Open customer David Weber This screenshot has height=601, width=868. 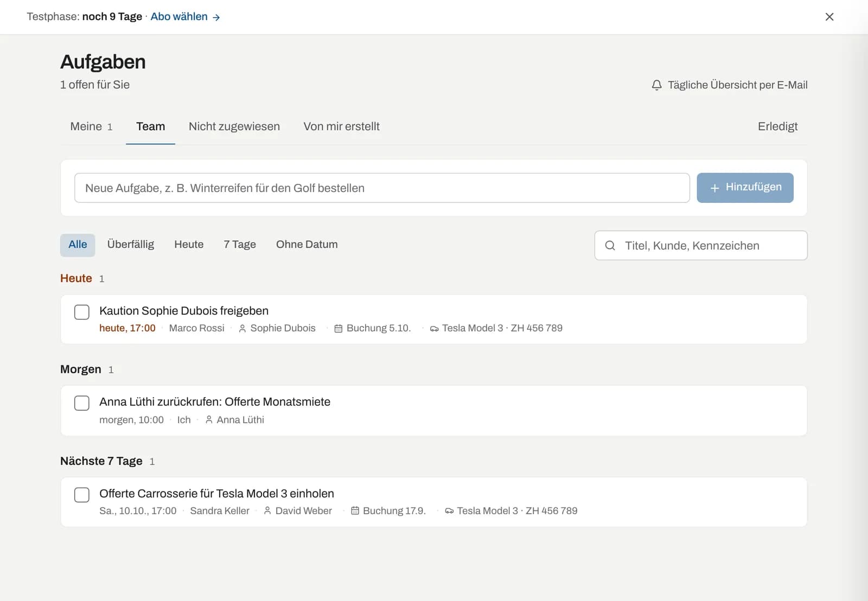(298, 511)
